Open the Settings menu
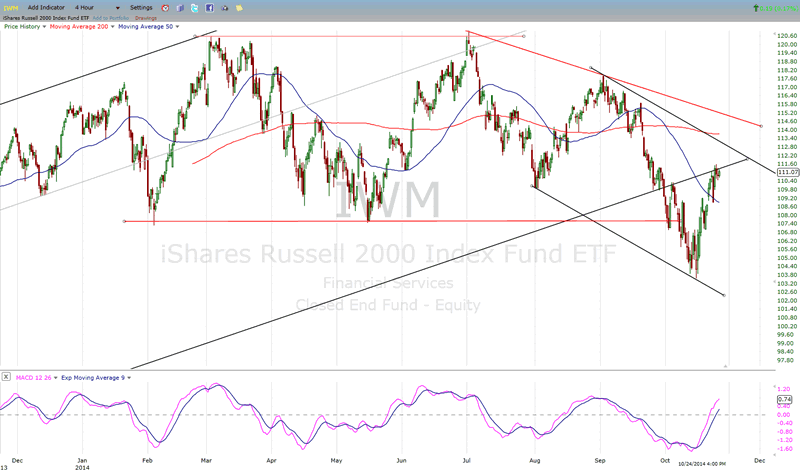Viewport: 800px width, 470px height. [141, 8]
